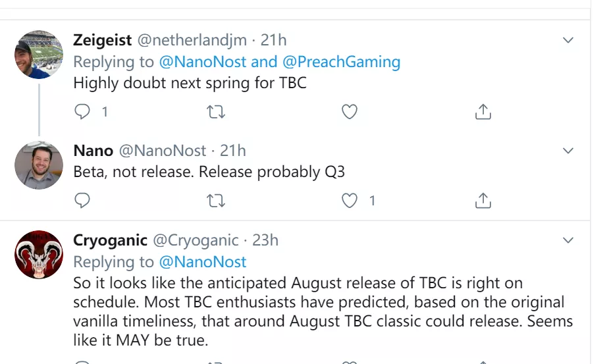Share Nano's Beta tweet
Screen dimensions: 607x364
pyautogui.click(x=483, y=200)
